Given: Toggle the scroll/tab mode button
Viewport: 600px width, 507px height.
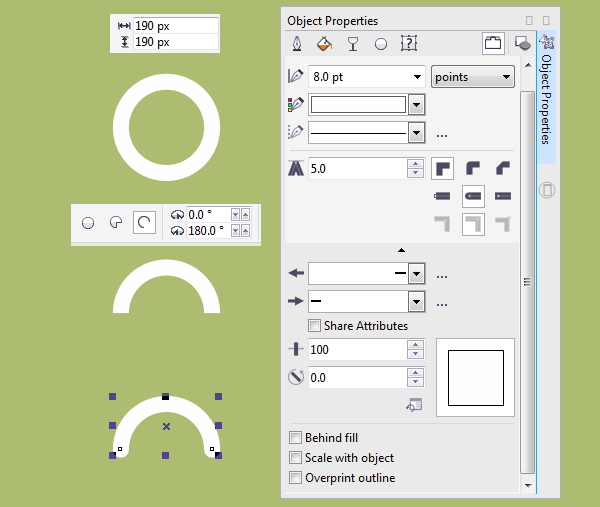Looking at the screenshot, I should coord(493,43).
